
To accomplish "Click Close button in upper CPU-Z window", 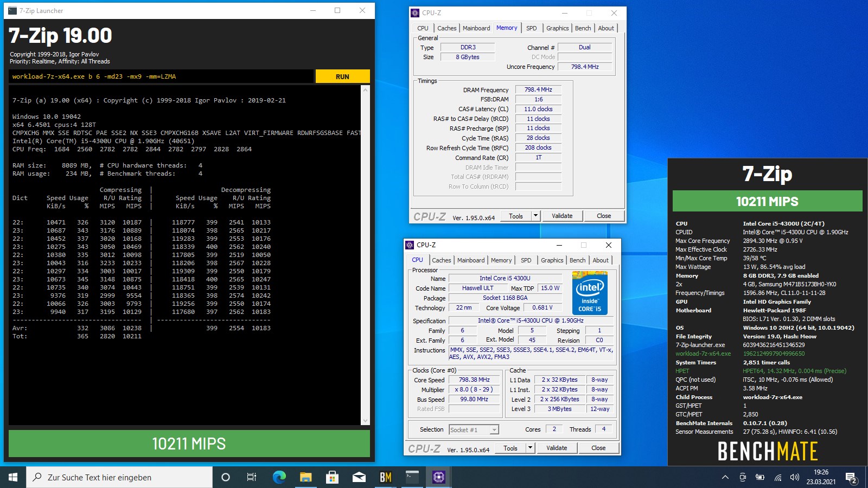I will coord(604,216).
